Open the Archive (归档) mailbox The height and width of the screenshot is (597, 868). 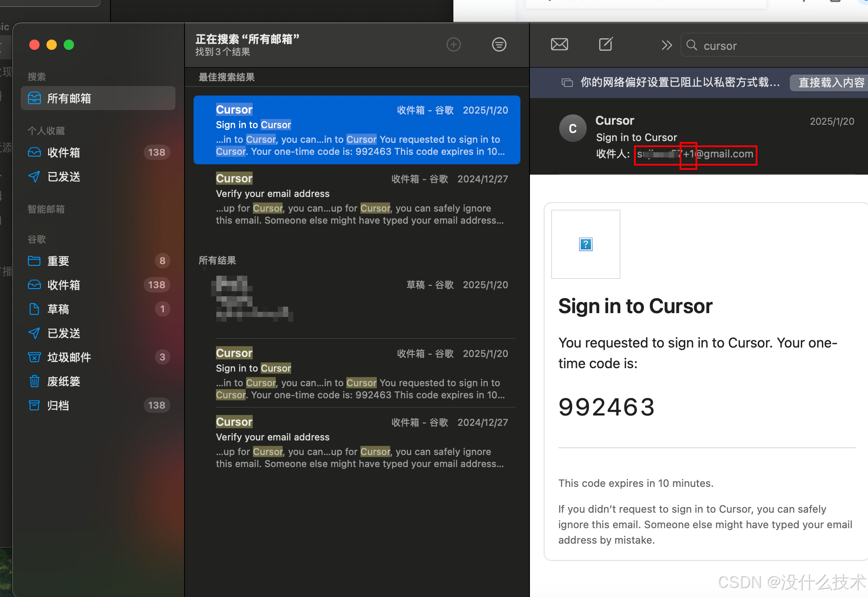pos(58,406)
